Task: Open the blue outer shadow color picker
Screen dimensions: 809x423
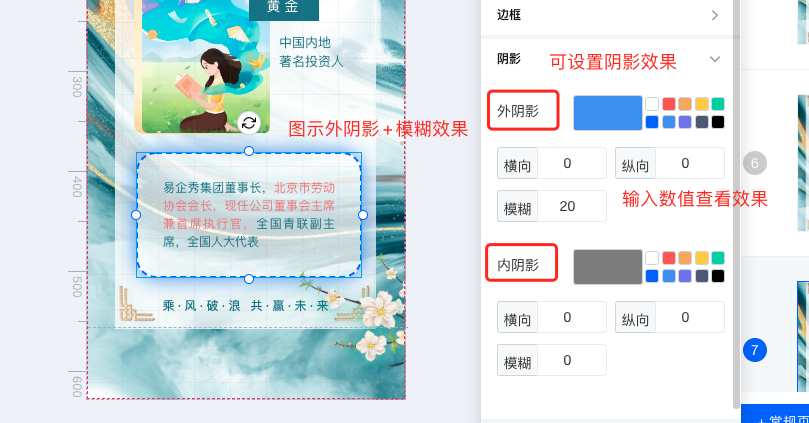Action: coord(608,113)
